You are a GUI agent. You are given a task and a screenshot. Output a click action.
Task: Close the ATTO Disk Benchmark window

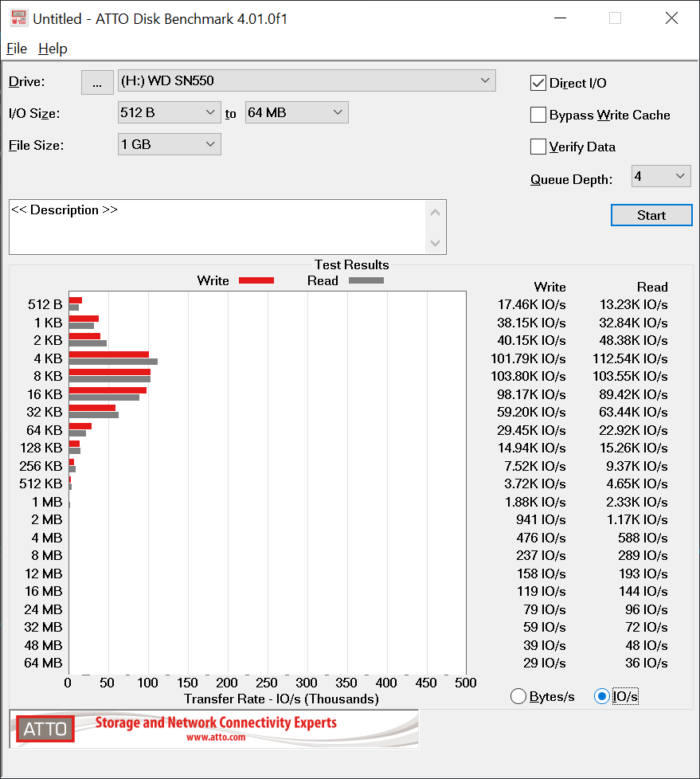pos(671,18)
